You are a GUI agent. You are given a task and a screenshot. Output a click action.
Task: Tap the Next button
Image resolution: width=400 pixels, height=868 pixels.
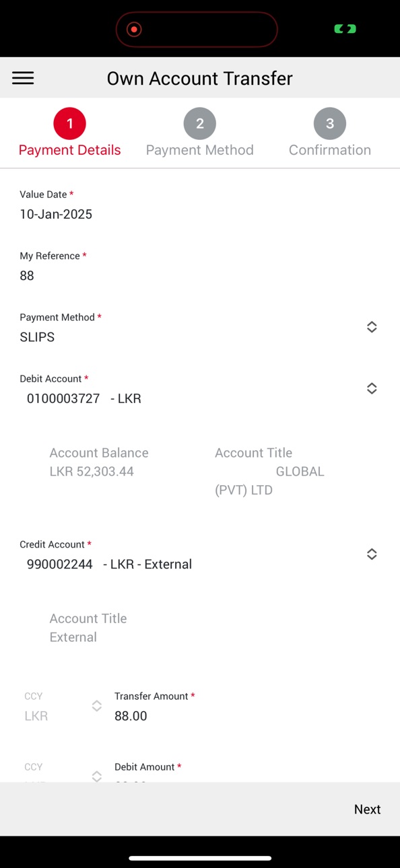click(368, 809)
